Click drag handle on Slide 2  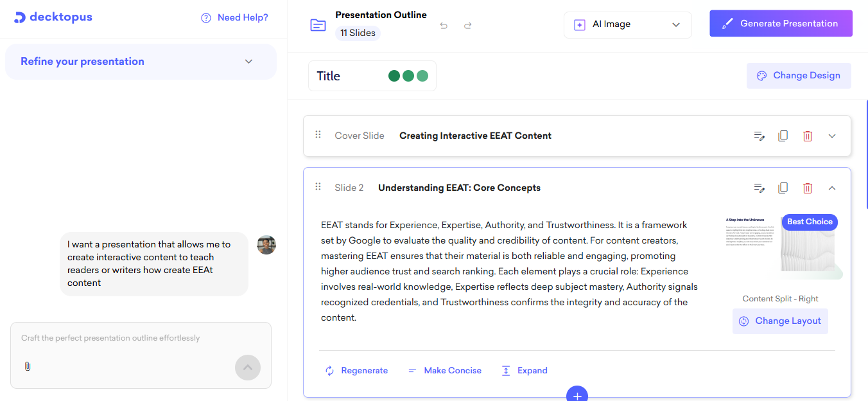(x=318, y=187)
